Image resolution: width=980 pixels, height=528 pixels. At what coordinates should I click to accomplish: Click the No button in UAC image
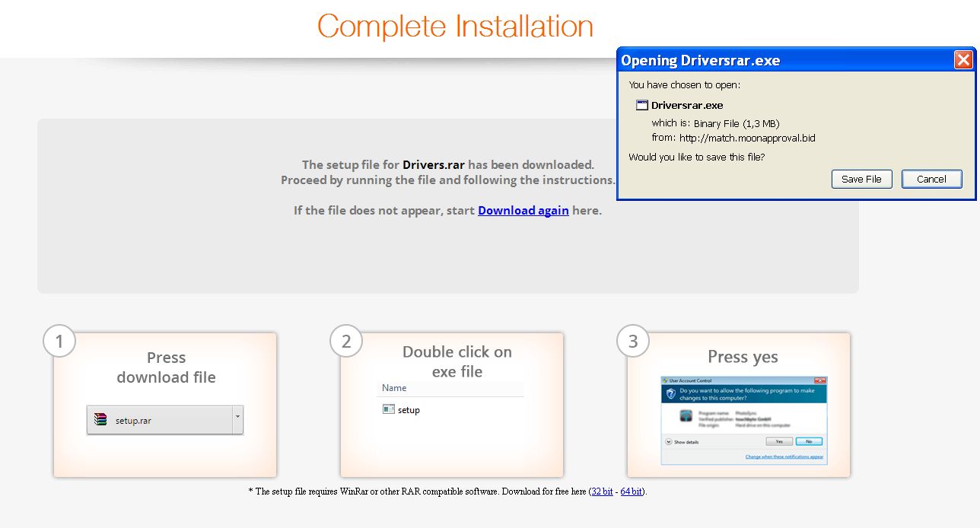click(809, 441)
